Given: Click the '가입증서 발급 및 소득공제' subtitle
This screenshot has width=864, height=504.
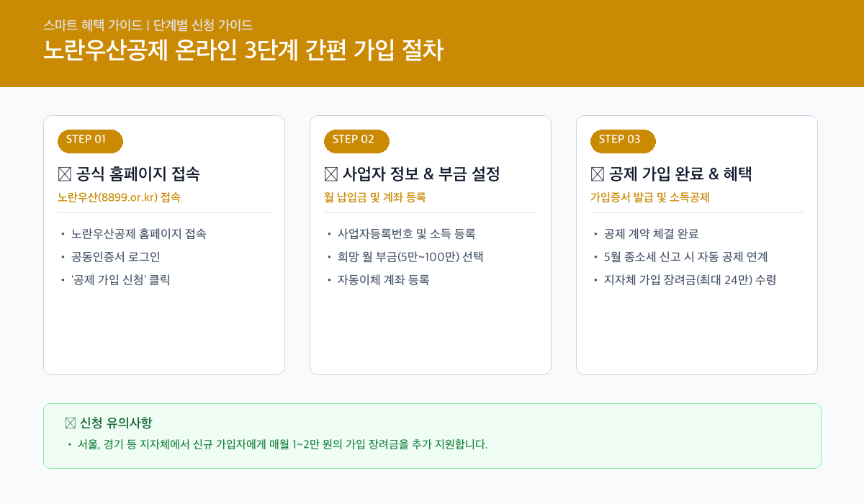Looking at the screenshot, I should [x=649, y=197].
